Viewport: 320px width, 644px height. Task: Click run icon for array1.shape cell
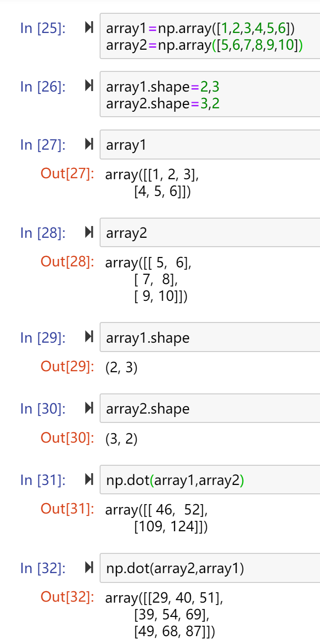pos(89,337)
